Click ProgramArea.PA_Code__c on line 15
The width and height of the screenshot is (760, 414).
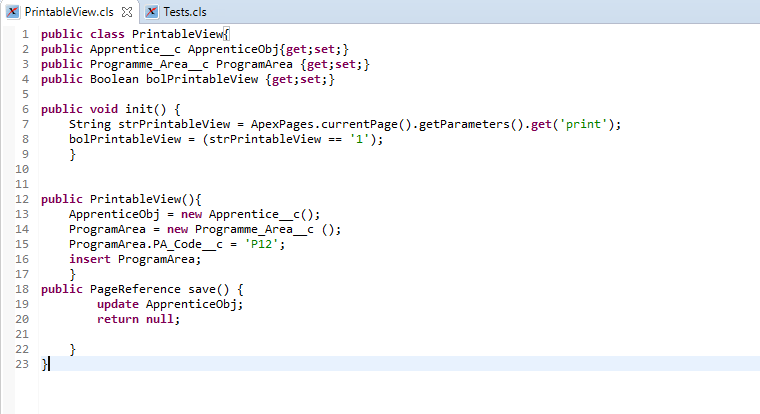pos(146,244)
